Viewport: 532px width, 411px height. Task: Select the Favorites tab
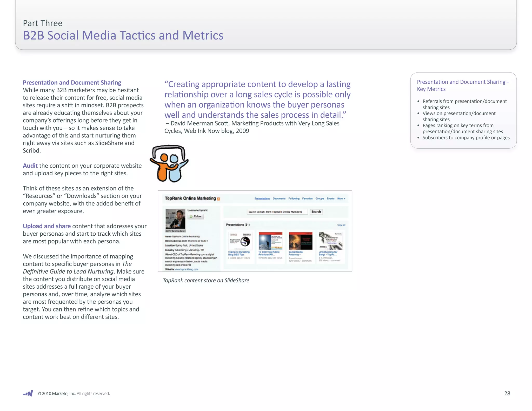307,198
